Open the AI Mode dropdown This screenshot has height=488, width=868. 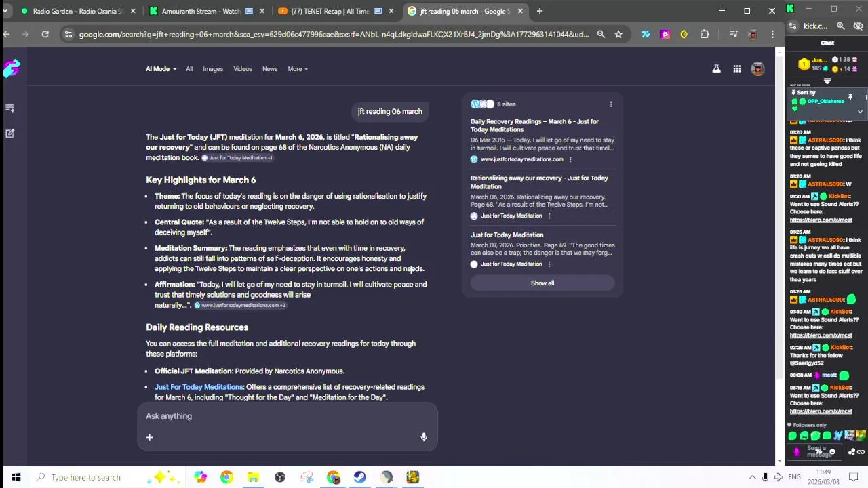[x=161, y=69]
